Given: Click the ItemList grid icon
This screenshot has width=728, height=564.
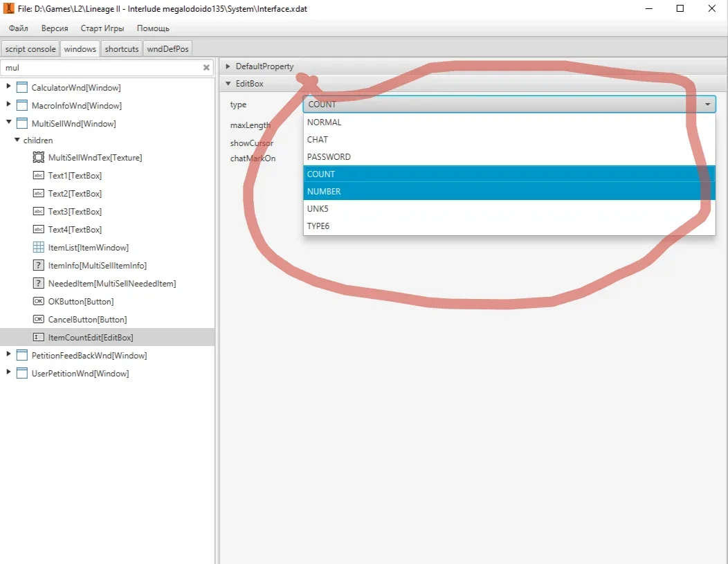Looking at the screenshot, I should click(39, 248).
